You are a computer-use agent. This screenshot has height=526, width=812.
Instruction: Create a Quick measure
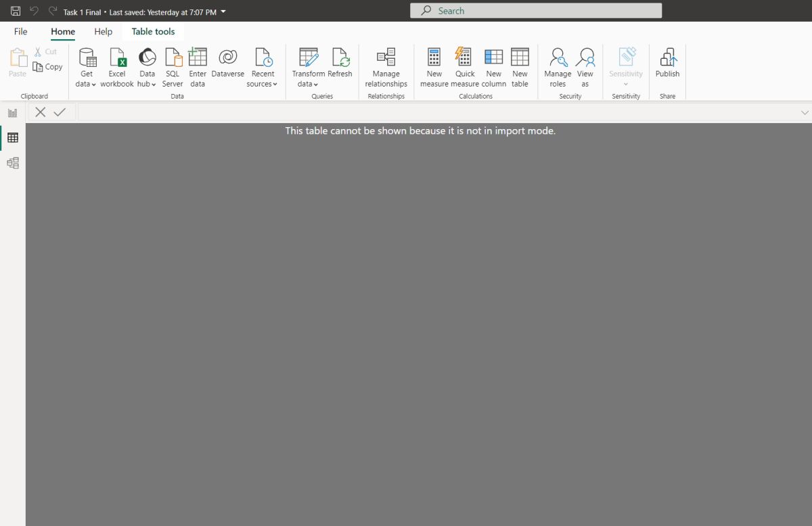(465, 68)
